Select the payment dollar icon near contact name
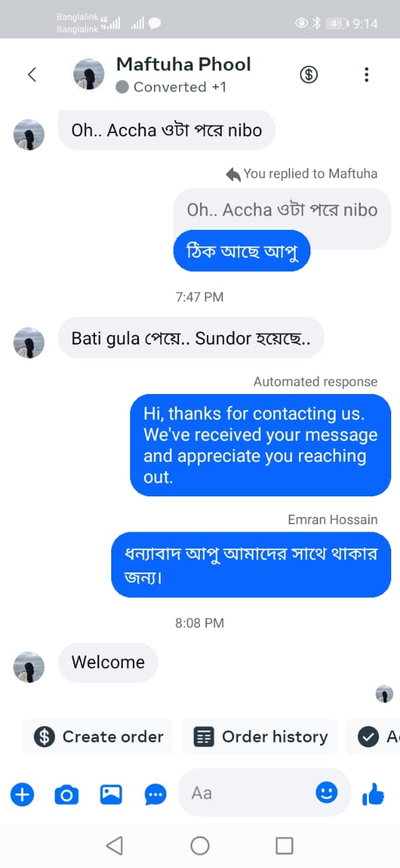The image size is (400, 868). pyautogui.click(x=309, y=75)
